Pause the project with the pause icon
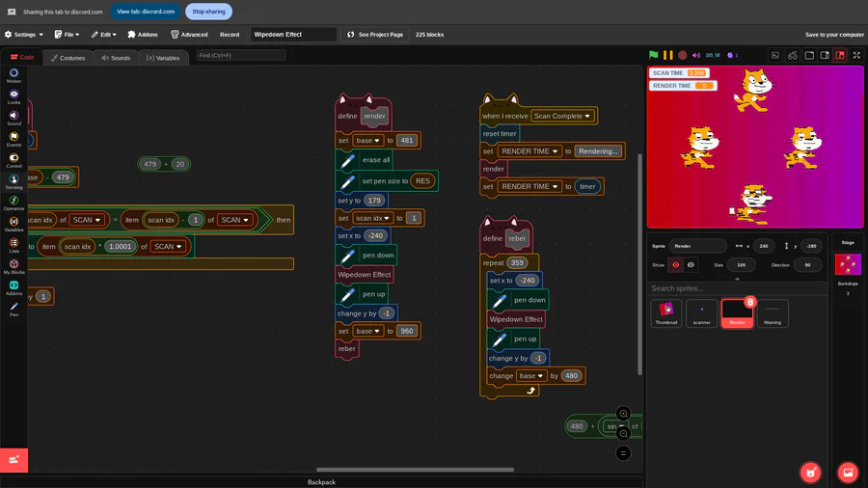 pos(668,55)
